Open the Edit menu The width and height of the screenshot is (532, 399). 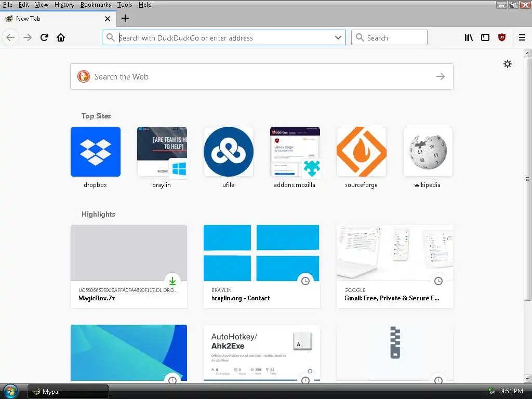[23, 4]
